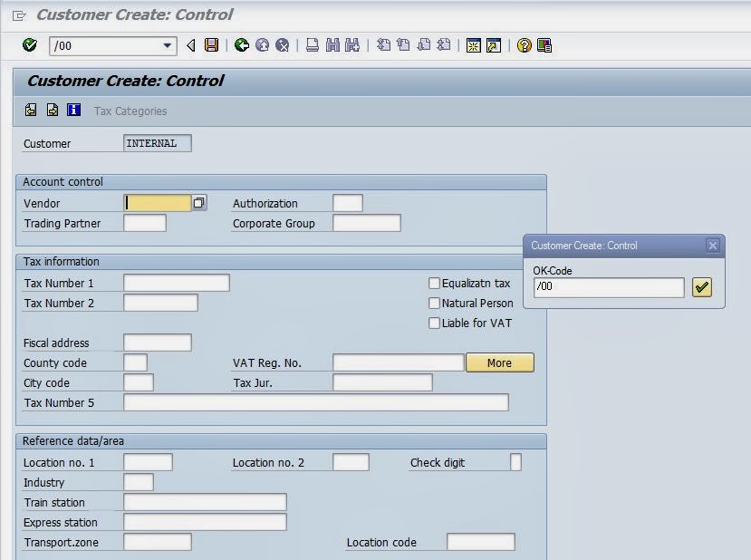Check the Natural Person checkbox
Screen dimensions: 751x560
coord(435,303)
